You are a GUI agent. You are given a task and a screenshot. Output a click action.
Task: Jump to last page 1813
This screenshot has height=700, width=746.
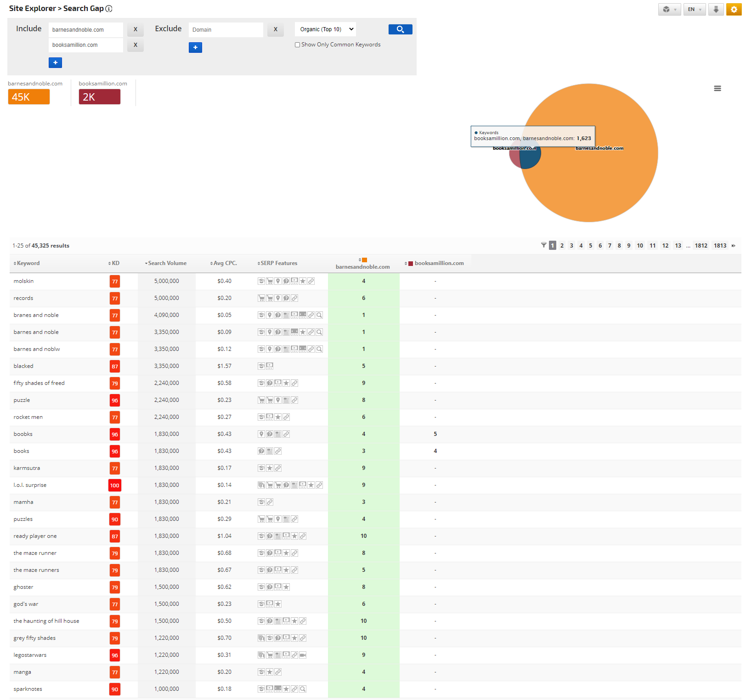[720, 246]
